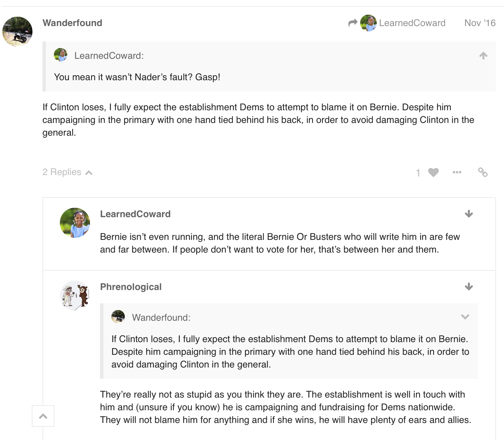
Task: Click the Wanderfound username link
Action: (73, 23)
